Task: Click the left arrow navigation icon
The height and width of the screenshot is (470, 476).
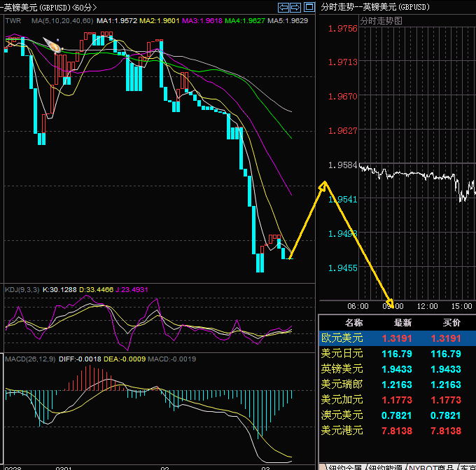Action: tap(283, 7)
